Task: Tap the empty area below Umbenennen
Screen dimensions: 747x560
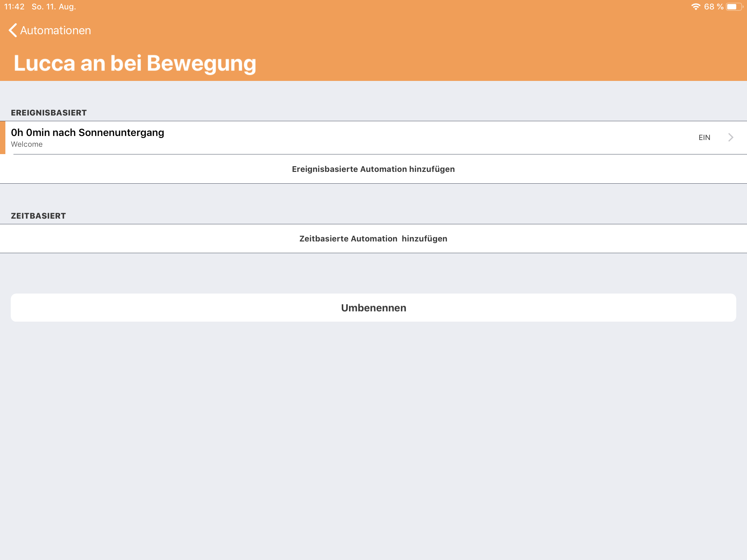Action: tap(373, 439)
